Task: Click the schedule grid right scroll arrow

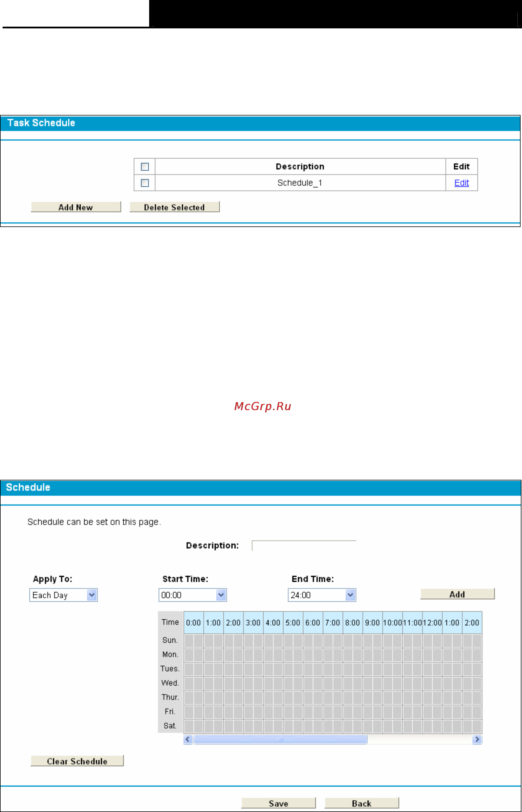Action: coord(477,739)
